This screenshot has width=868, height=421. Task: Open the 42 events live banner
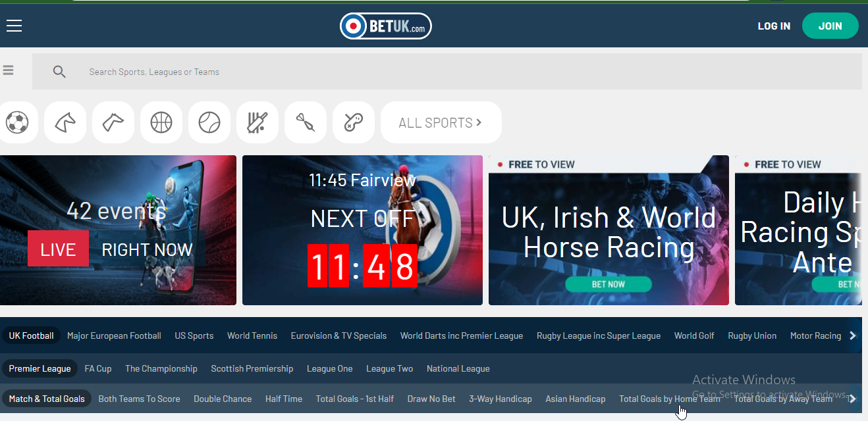click(117, 230)
